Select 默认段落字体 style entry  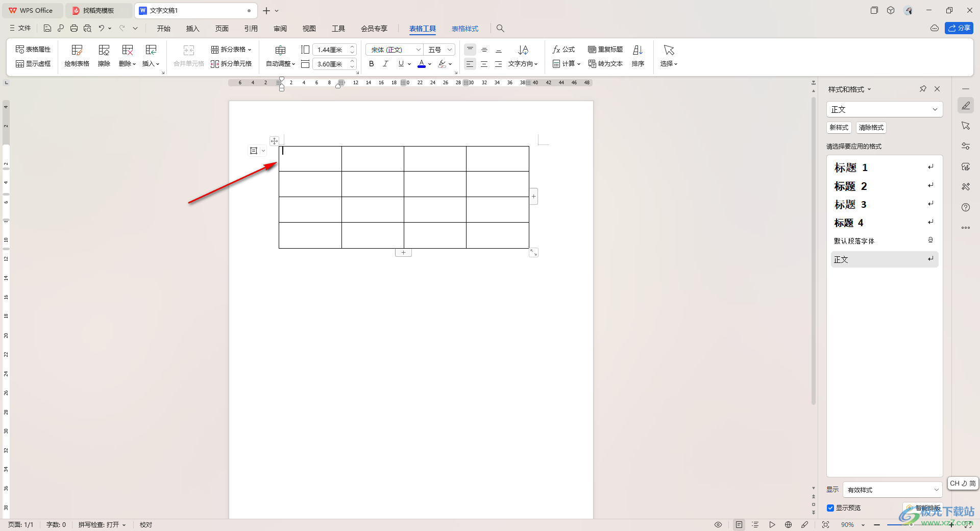tap(885, 241)
